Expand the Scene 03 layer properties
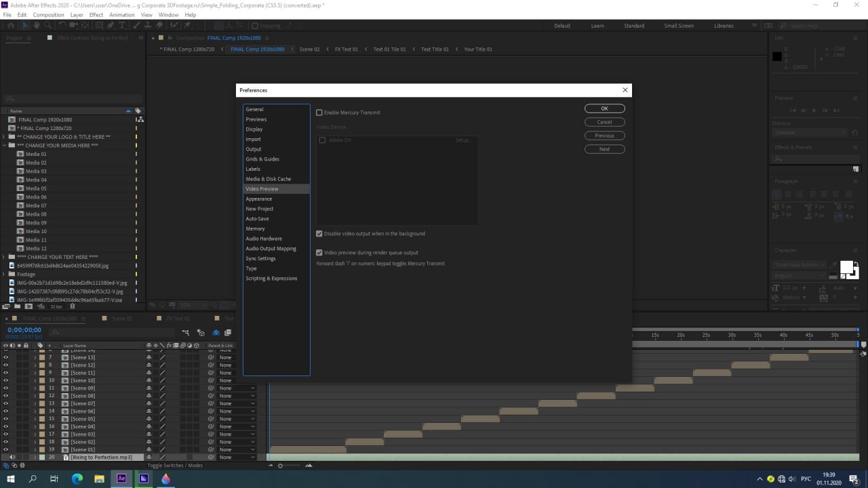868x488 pixels. coord(35,434)
